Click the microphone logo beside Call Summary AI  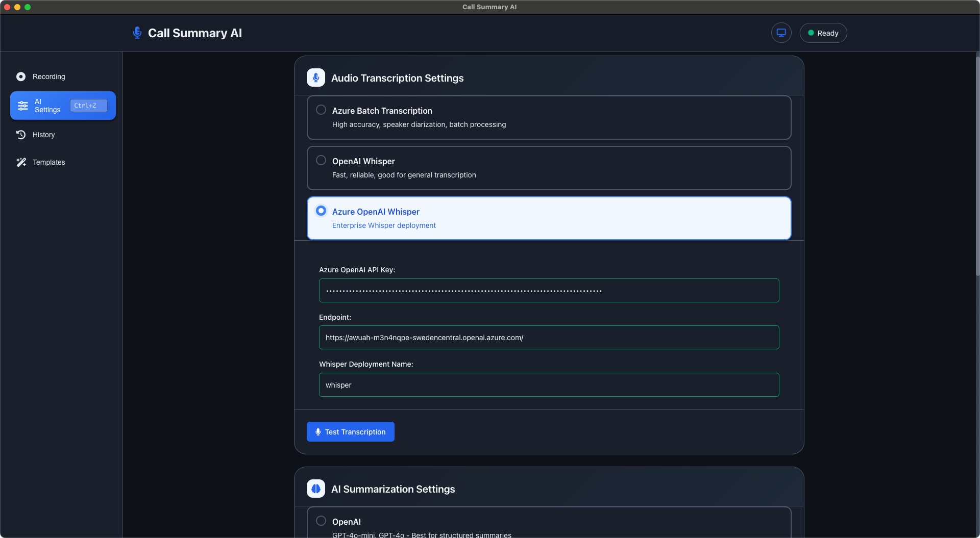pyautogui.click(x=137, y=33)
